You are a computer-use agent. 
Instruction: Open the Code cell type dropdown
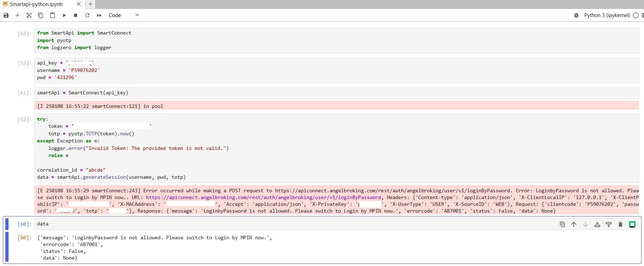pyautogui.click(x=124, y=15)
